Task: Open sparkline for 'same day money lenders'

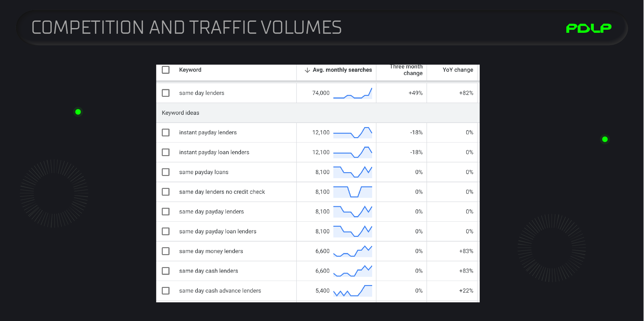Action: [x=353, y=251]
